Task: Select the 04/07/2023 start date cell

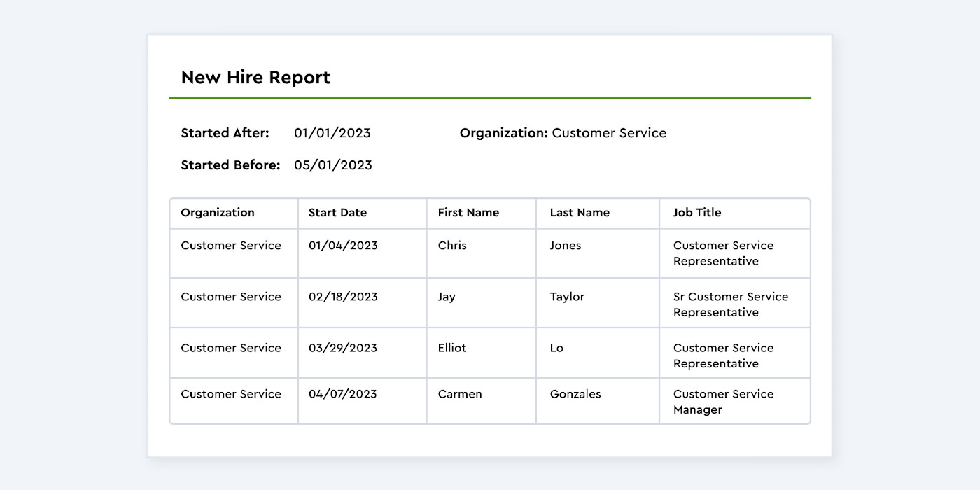Action: 343,394
